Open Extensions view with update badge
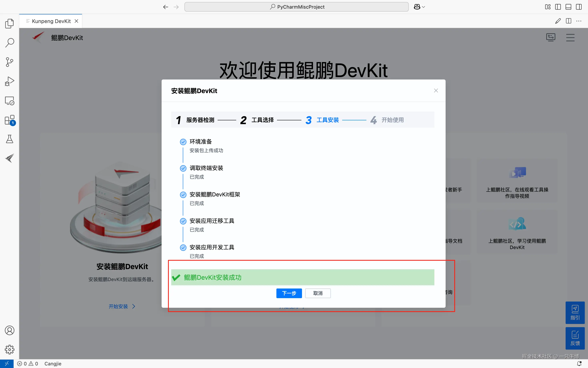 9,120
